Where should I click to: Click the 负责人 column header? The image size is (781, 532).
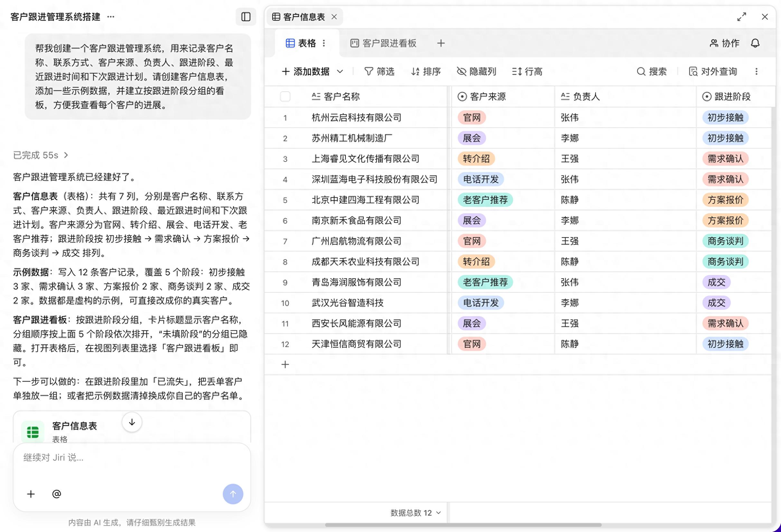pyautogui.click(x=625, y=97)
